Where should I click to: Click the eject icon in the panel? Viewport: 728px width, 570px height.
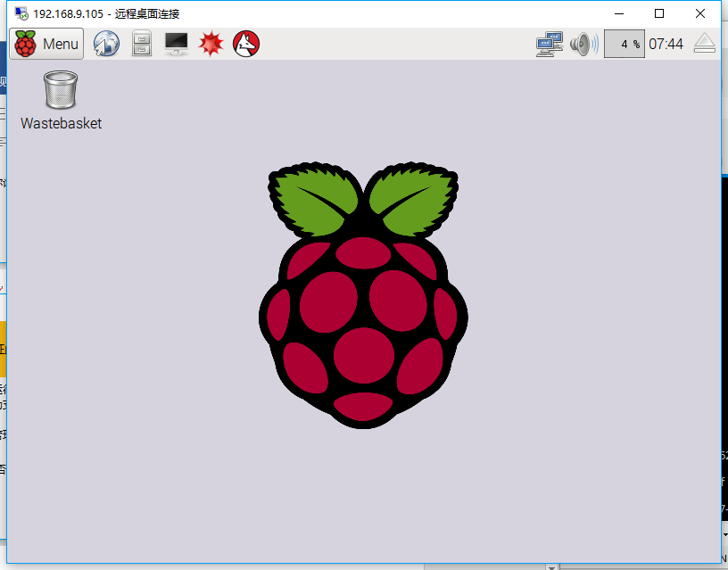[704, 44]
